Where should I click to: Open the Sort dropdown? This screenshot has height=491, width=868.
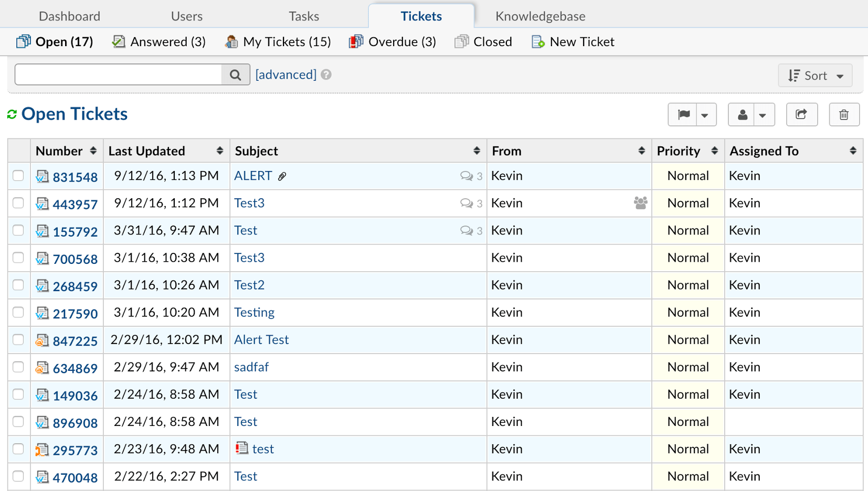tap(815, 76)
